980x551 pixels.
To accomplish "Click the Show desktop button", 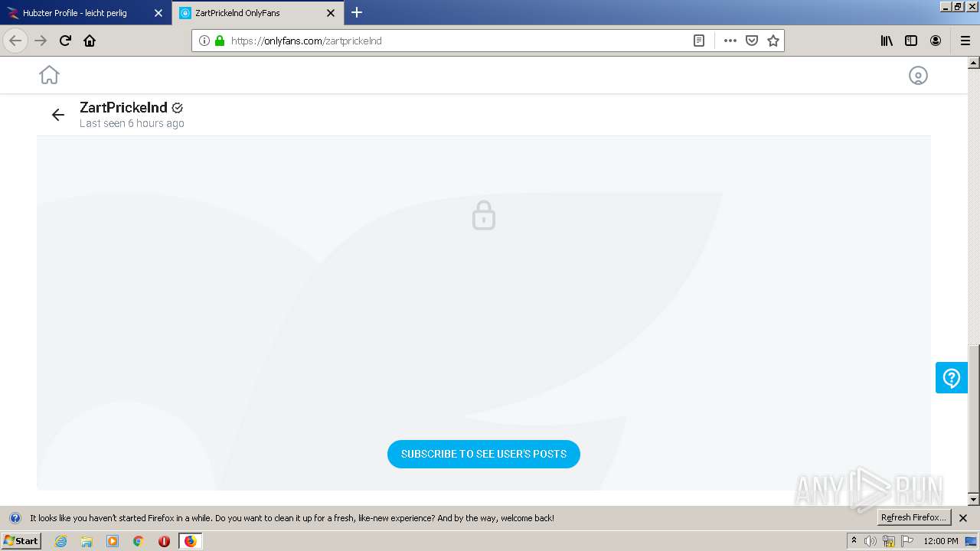I will pos(972,541).
